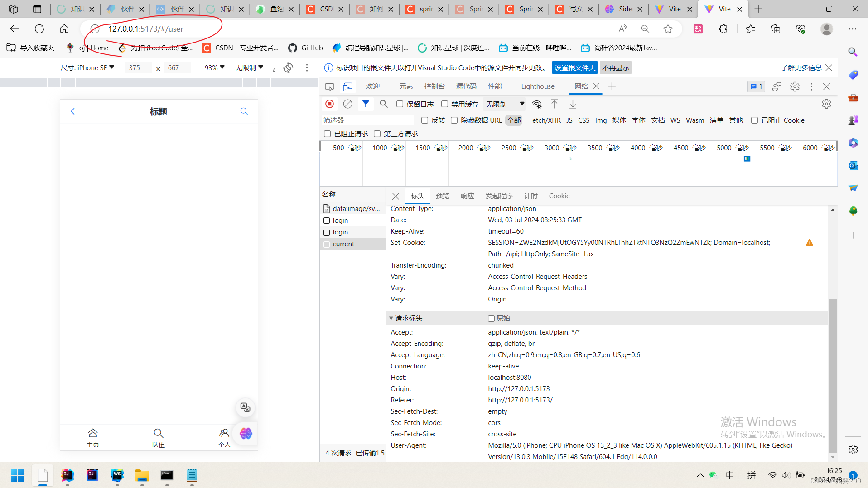
Task: Add a new DevTools tab with plus
Action: 612,86
